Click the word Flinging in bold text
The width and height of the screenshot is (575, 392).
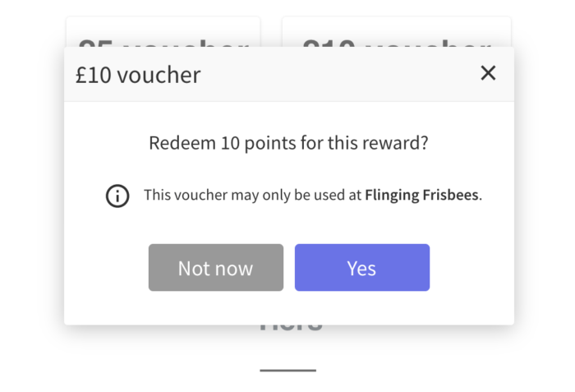(392, 195)
